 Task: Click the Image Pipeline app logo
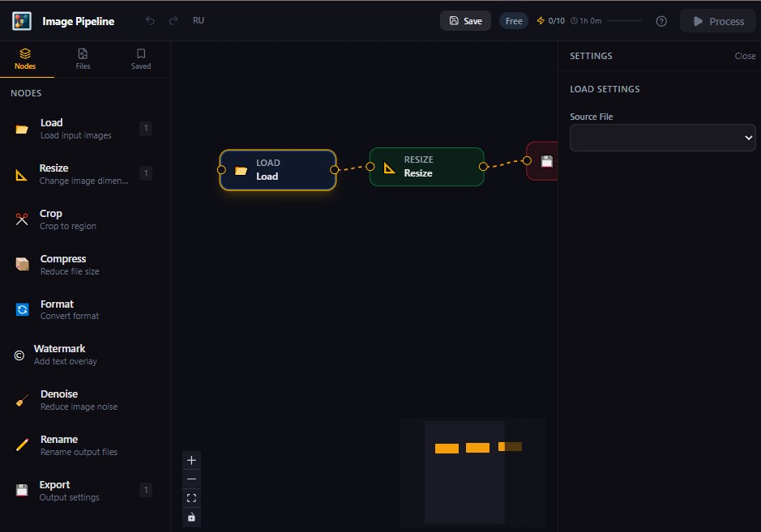(22, 21)
